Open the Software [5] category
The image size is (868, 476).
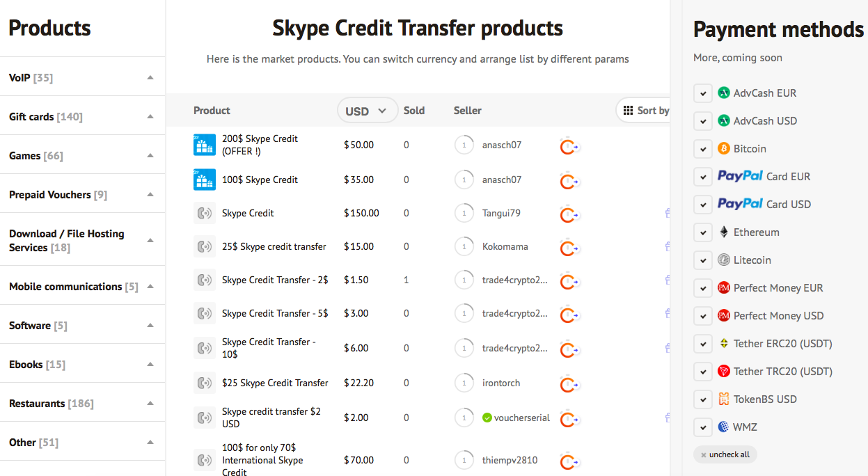(38, 326)
